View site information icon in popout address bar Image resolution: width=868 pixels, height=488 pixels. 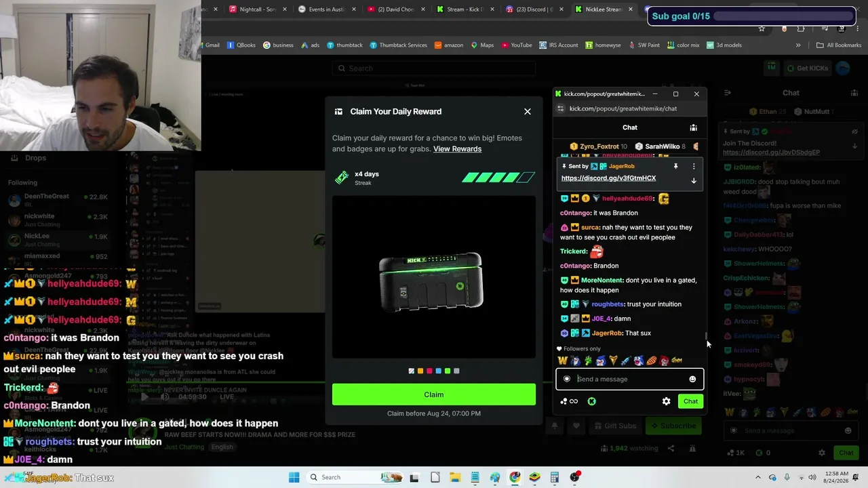point(561,108)
